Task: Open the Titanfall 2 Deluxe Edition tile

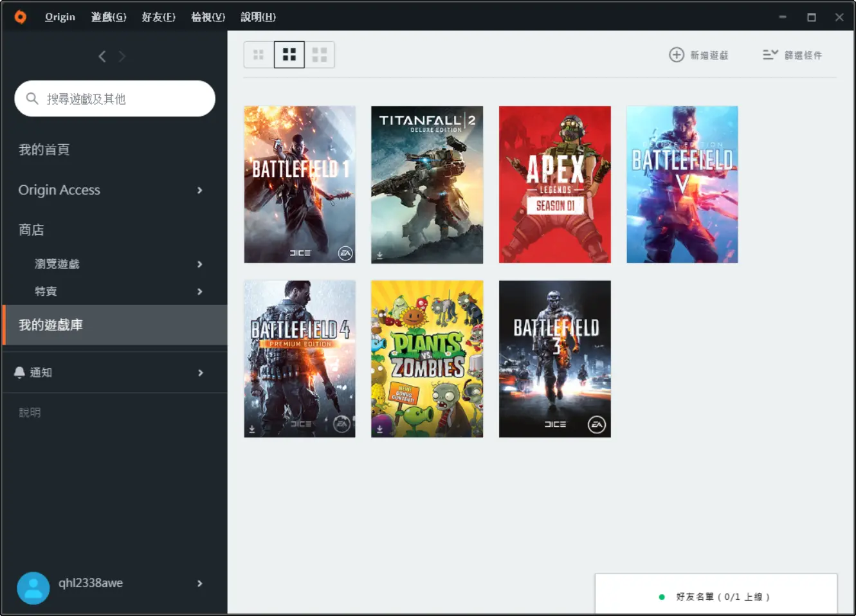Action: (x=427, y=185)
